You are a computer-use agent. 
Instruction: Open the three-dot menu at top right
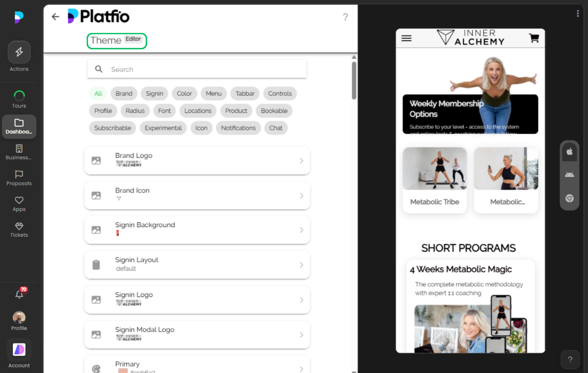pyautogui.click(x=577, y=13)
